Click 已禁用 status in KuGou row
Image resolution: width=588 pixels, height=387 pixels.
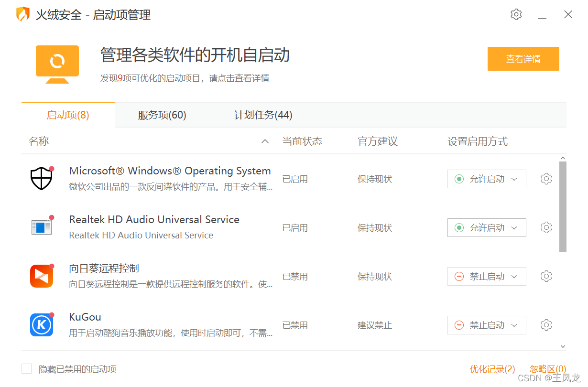(x=295, y=325)
